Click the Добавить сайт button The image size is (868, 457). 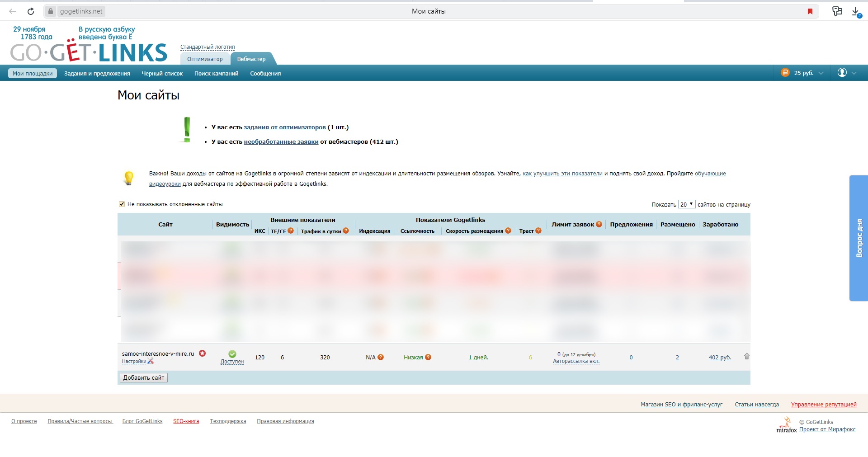pyautogui.click(x=144, y=377)
